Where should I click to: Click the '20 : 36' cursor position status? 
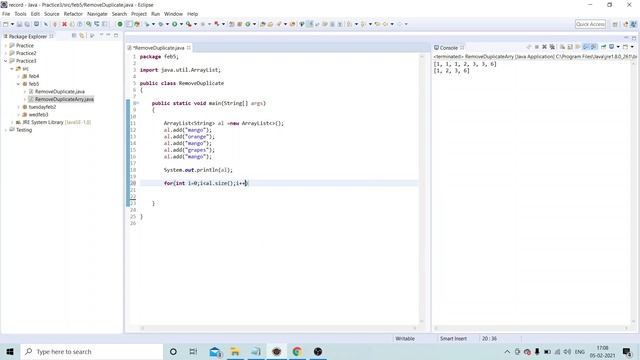click(x=489, y=338)
